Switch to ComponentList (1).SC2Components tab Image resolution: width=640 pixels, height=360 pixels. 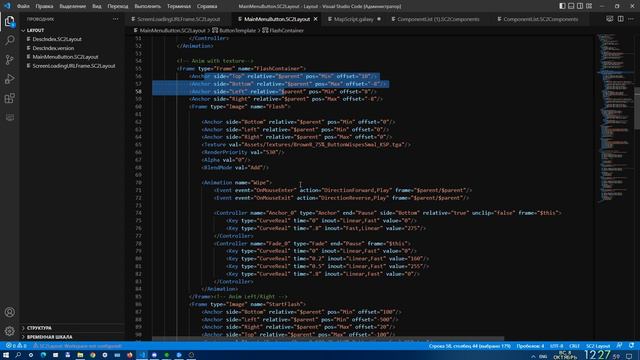[x=438, y=19]
